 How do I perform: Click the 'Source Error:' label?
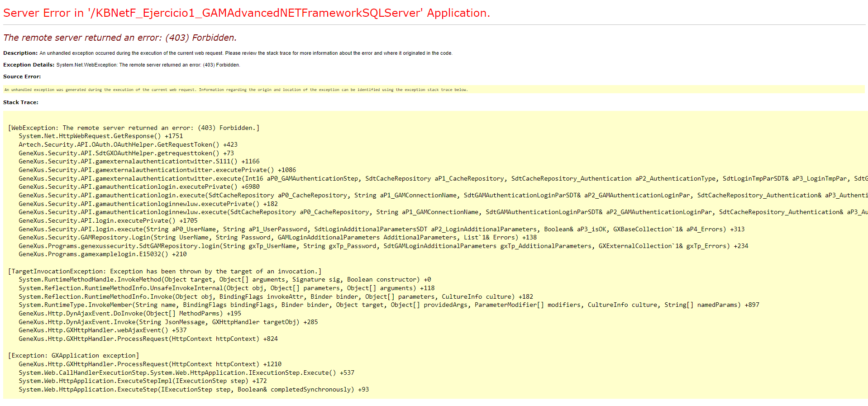[22, 76]
